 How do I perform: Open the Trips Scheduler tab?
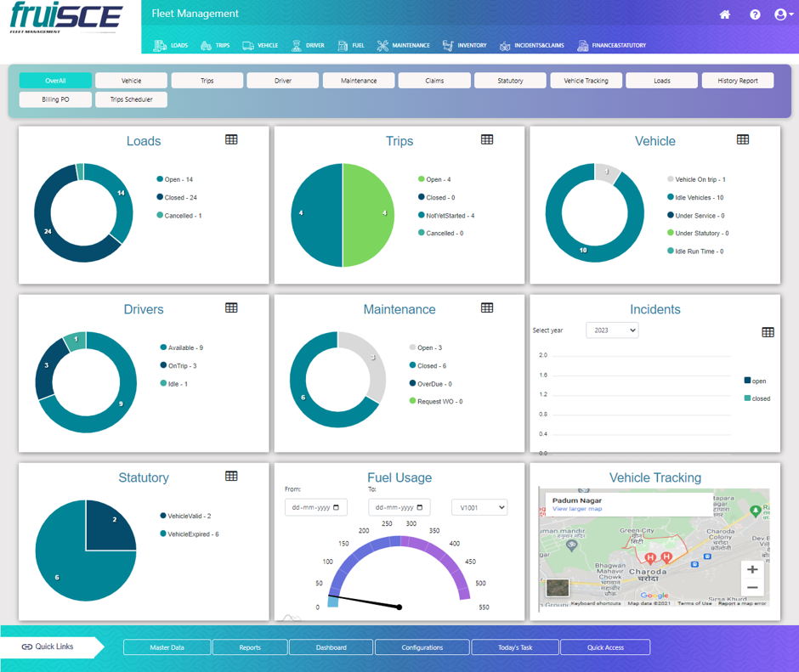click(132, 99)
